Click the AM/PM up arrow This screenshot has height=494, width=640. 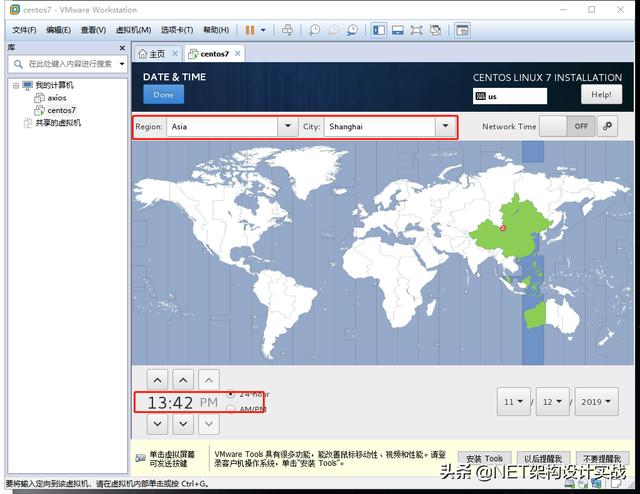click(209, 380)
